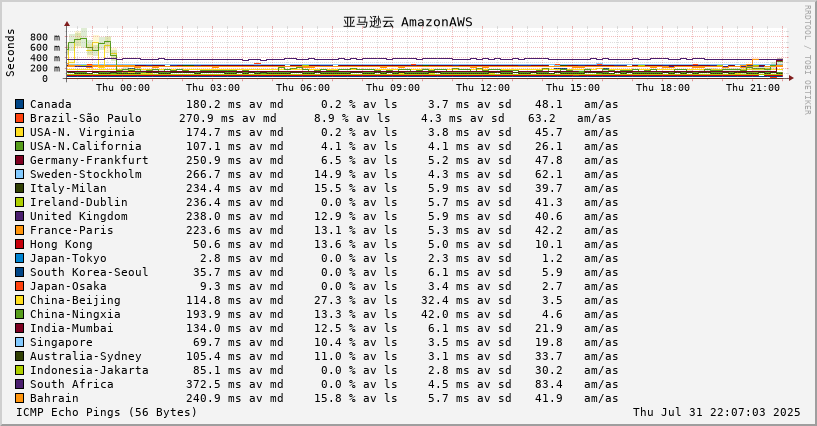Click the Hong Kong red swatch

coord(19,244)
